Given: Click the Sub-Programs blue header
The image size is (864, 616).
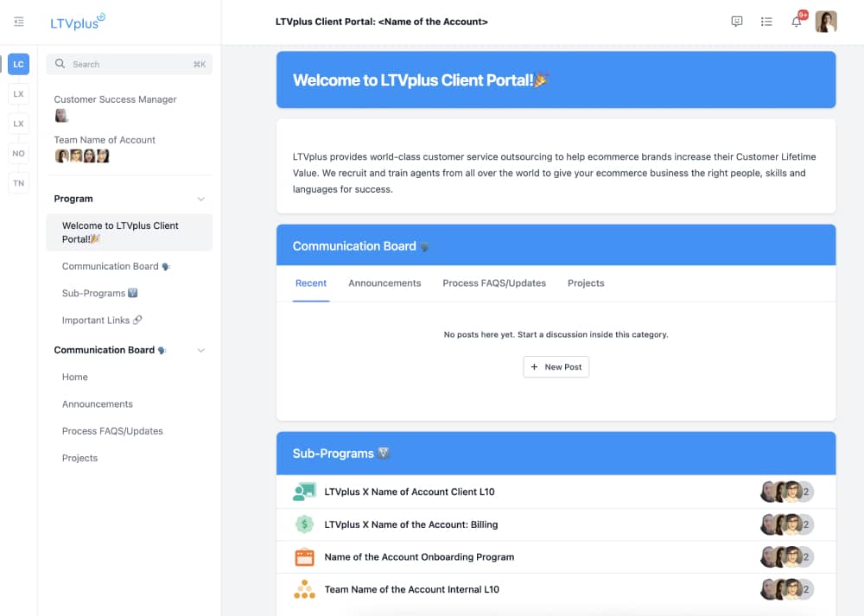Looking at the screenshot, I should (x=556, y=454).
